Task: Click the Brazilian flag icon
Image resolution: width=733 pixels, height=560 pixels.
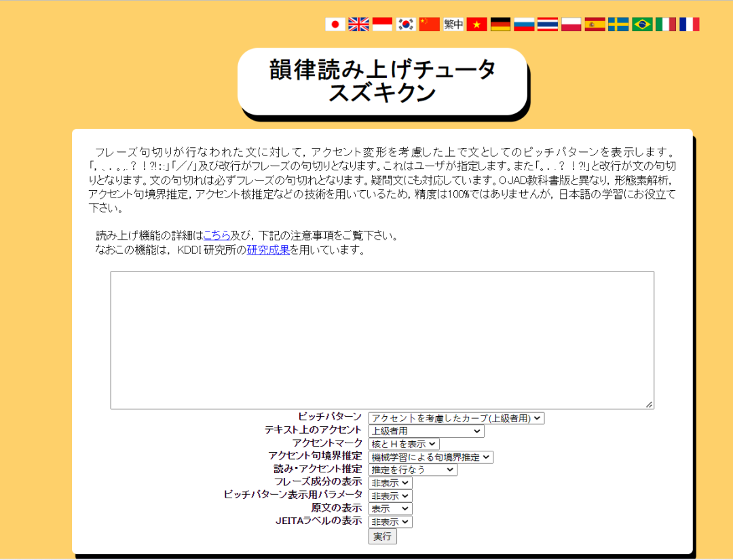Action: coord(642,24)
